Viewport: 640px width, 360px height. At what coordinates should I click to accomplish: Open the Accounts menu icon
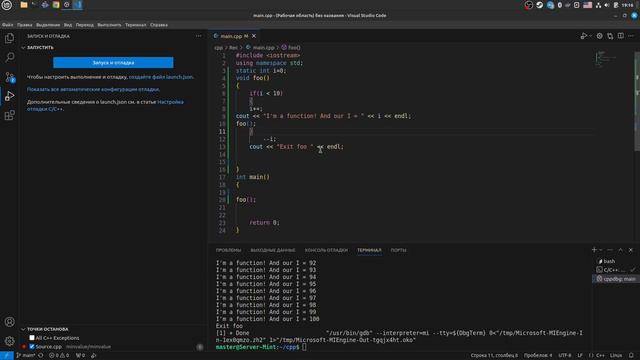pos(9,322)
